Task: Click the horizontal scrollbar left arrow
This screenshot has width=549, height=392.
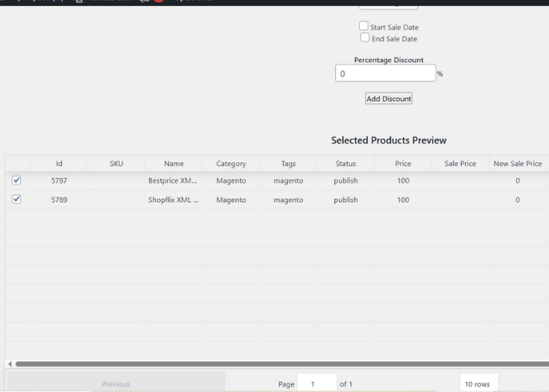Action: point(9,364)
